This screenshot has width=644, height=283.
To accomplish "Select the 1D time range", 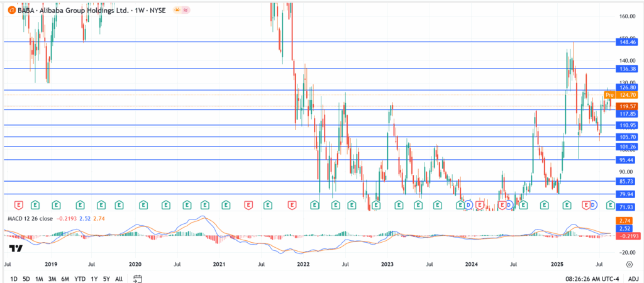I will (x=14, y=278).
